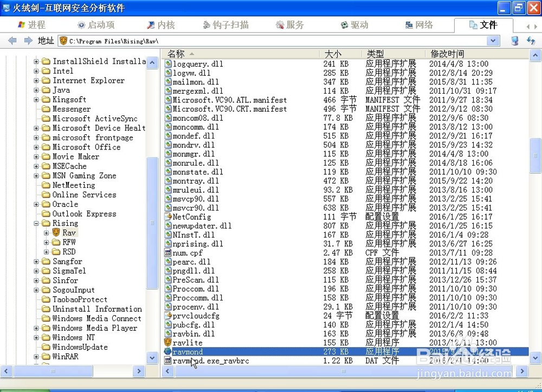The height and width of the screenshot is (392, 542).
Task: Expand the Rav subfolder node
Action: tap(46, 233)
